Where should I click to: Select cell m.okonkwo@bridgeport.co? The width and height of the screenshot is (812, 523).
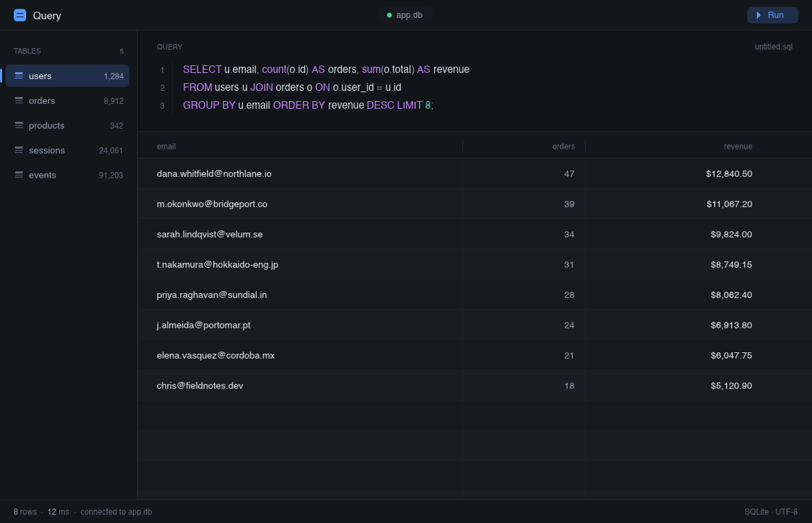point(212,204)
